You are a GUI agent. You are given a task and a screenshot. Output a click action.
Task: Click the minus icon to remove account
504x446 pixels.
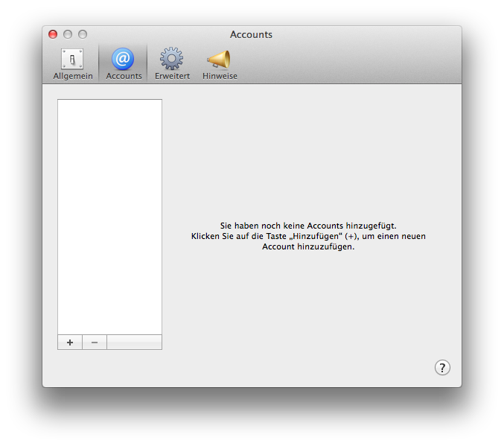[x=95, y=343]
